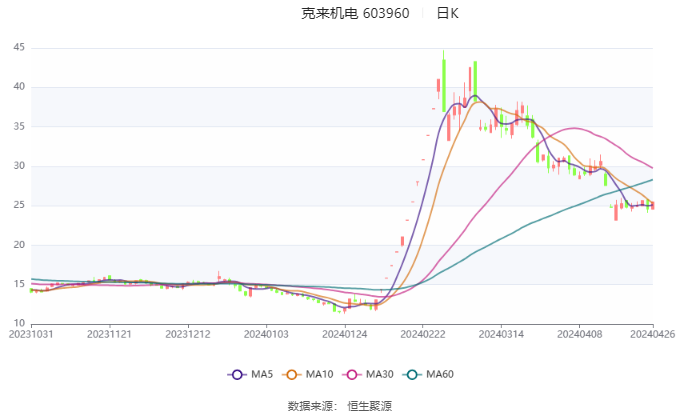Click y-axis value label 10
Image resolution: width=680 pixels, height=413 pixels.
19,323
